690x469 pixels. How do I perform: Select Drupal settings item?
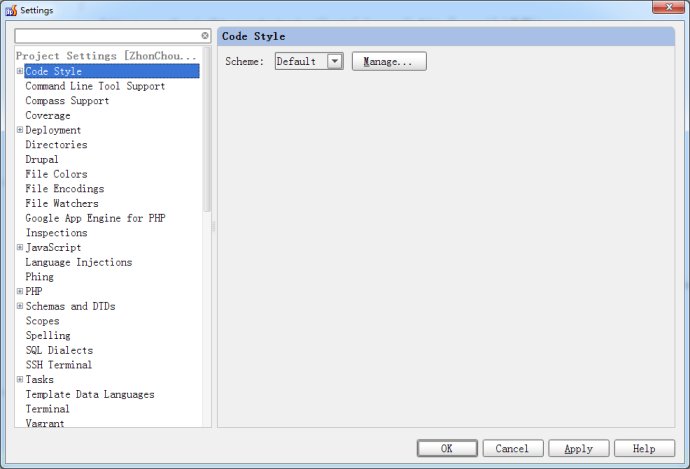(x=42, y=159)
